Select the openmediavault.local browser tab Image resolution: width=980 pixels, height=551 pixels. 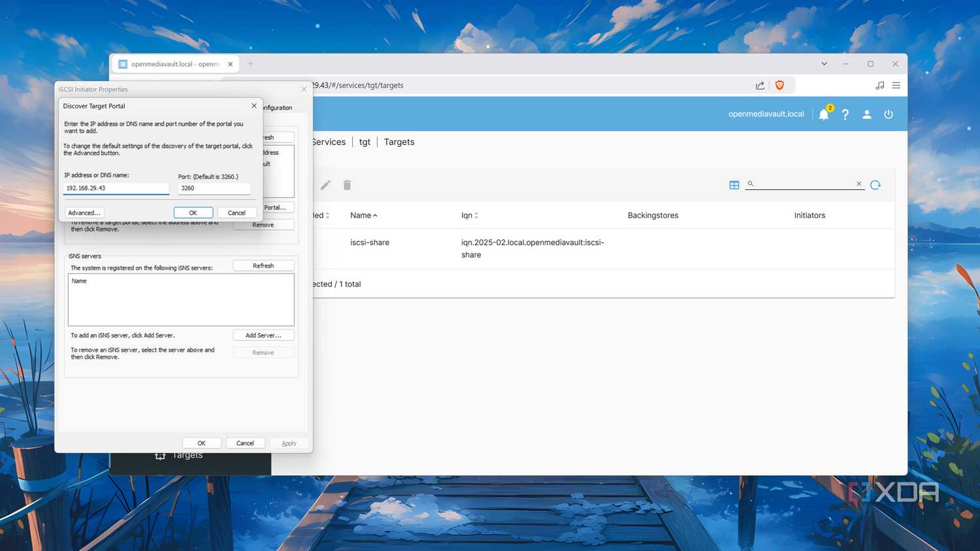click(176, 64)
